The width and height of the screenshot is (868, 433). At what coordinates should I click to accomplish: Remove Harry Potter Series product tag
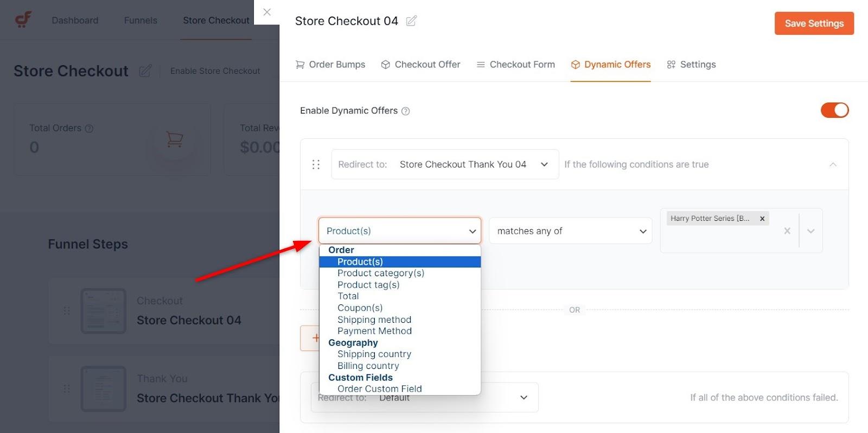762,219
